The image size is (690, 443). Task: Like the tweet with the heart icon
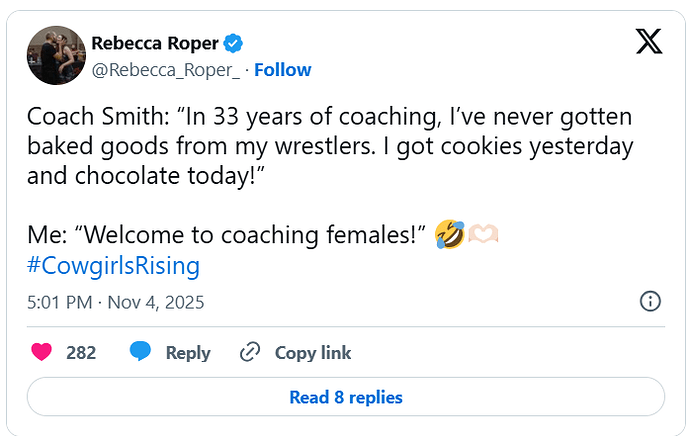(x=42, y=352)
